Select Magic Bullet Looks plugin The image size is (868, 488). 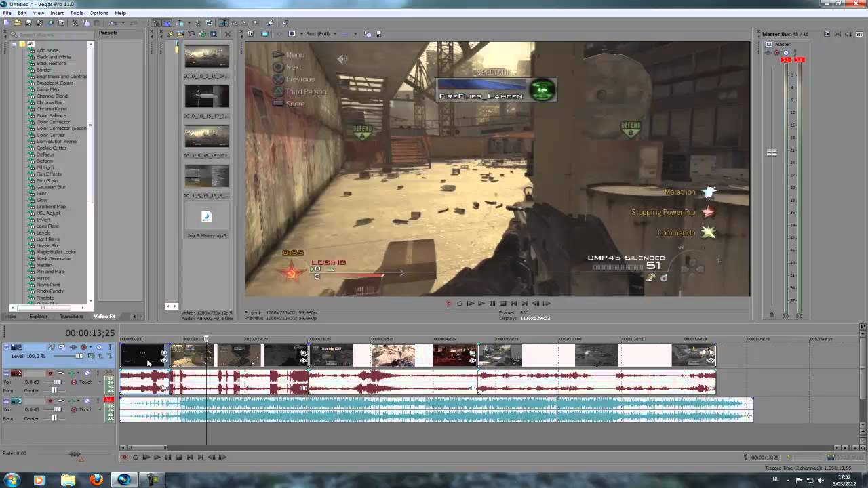[x=56, y=252]
